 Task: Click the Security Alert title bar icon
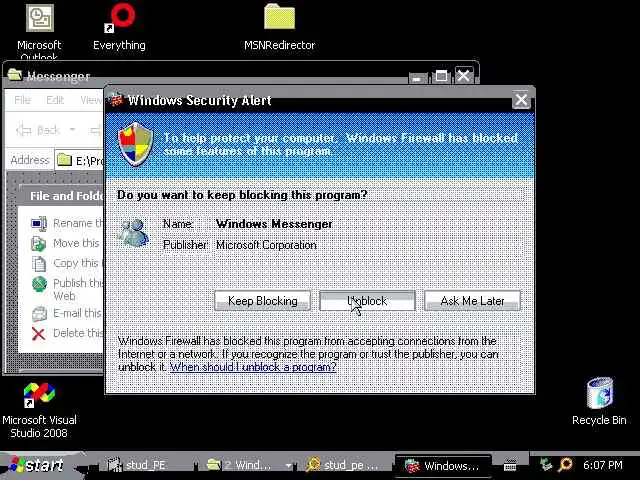(x=116, y=100)
